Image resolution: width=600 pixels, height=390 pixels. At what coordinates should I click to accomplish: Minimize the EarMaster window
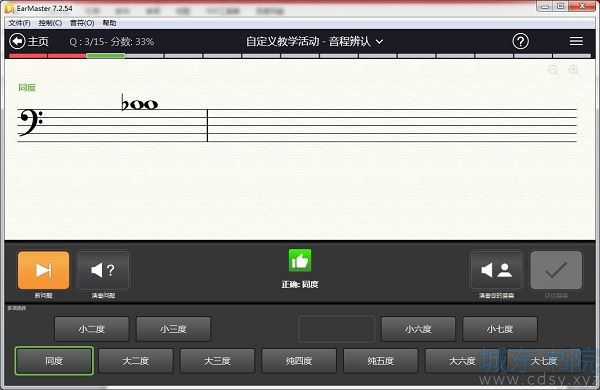[545, 6]
